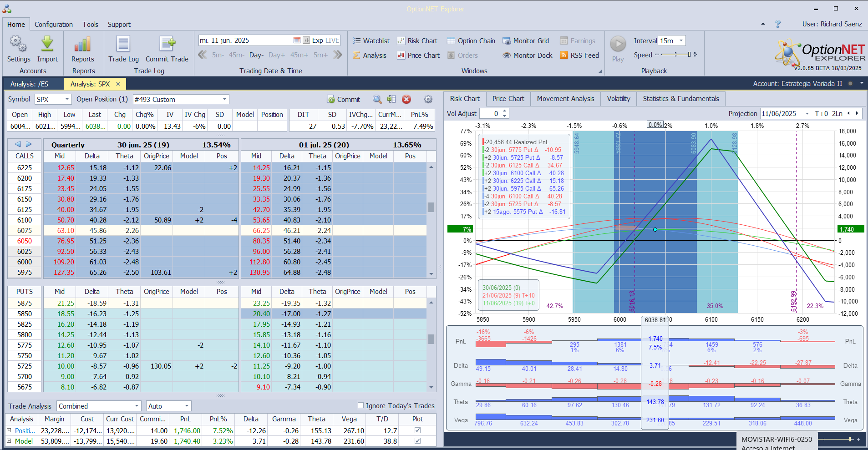Open the Watchlist window
The width and height of the screenshot is (868, 450).
[371, 41]
